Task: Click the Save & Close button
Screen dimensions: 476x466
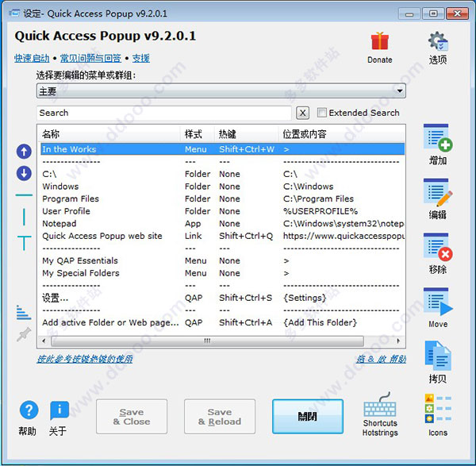Action: click(132, 417)
